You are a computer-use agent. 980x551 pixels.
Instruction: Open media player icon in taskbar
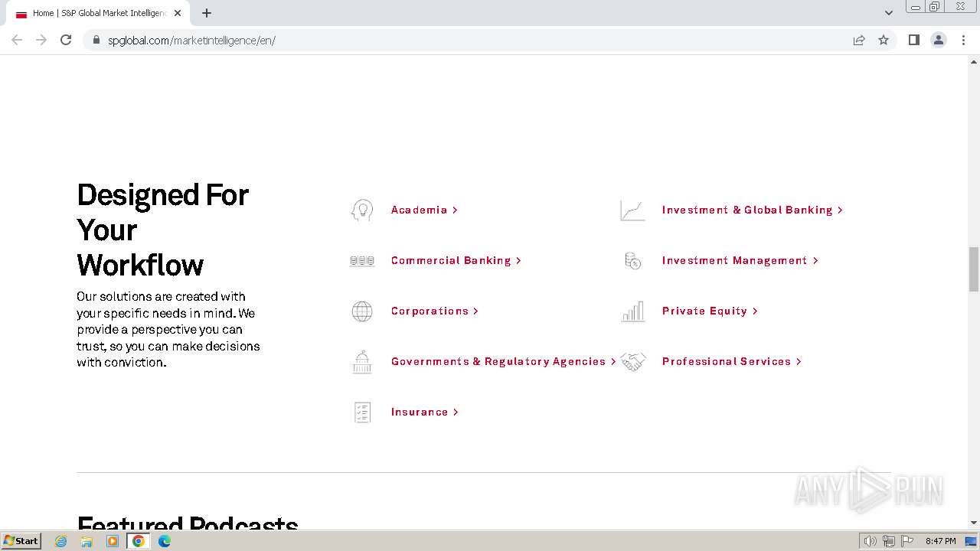113,541
